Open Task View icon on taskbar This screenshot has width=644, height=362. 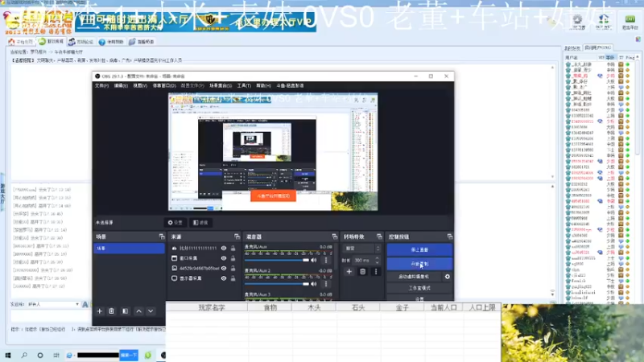pyautogui.click(x=56, y=355)
